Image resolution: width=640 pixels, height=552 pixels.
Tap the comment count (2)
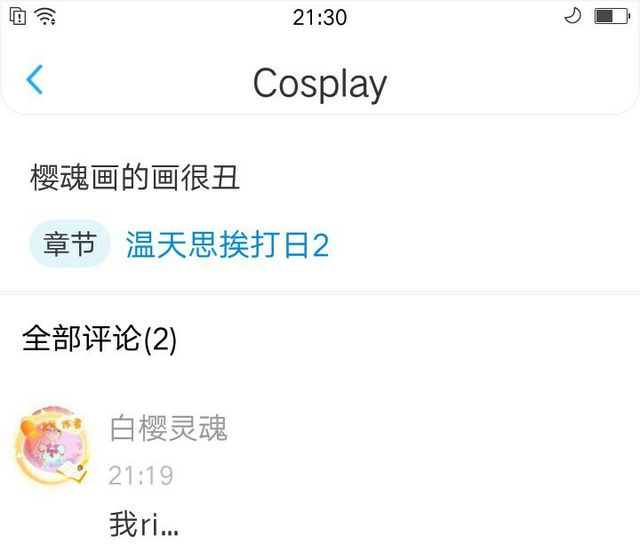coord(160,340)
